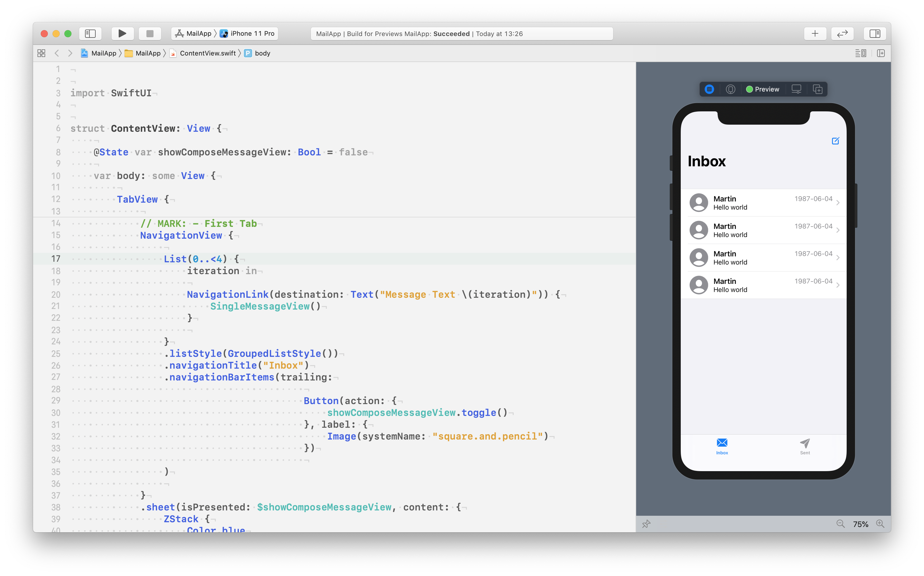Go back with the left chevron in the jump bar
This screenshot has width=924, height=576.
(x=57, y=53)
